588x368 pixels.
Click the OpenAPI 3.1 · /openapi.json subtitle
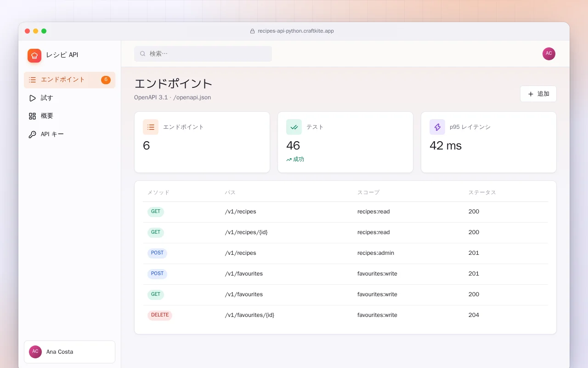tap(173, 98)
